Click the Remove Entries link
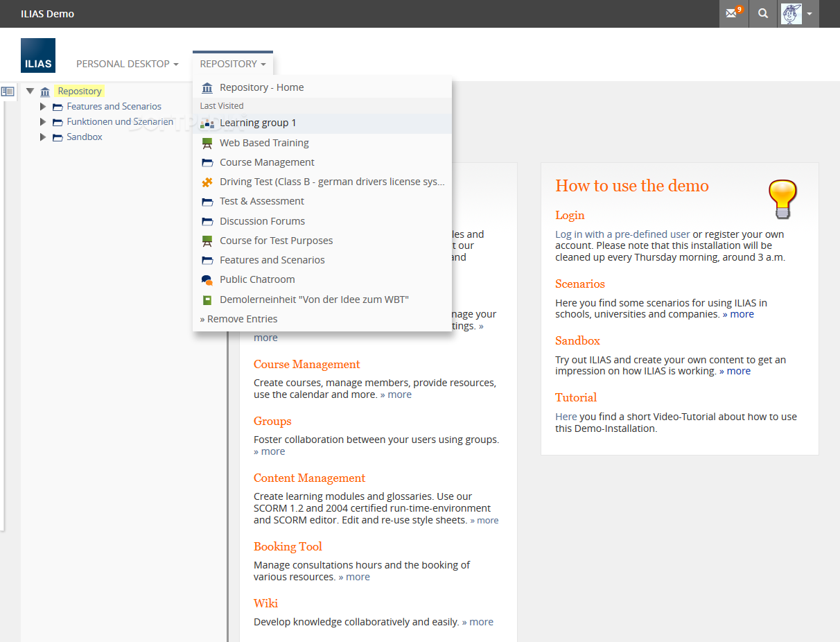The width and height of the screenshot is (840, 642). pyautogui.click(x=238, y=319)
